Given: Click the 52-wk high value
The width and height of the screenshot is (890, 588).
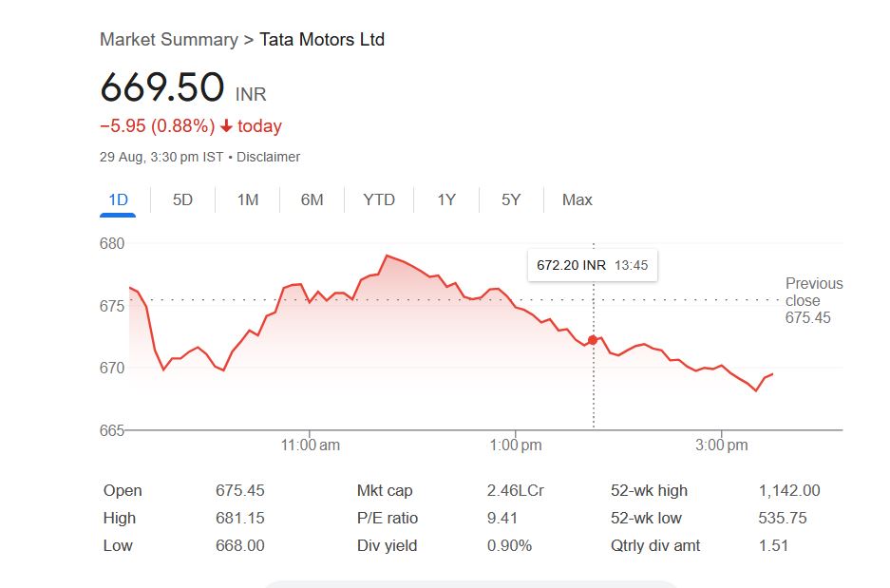Looking at the screenshot, I should pyautogui.click(x=788, y=491).
